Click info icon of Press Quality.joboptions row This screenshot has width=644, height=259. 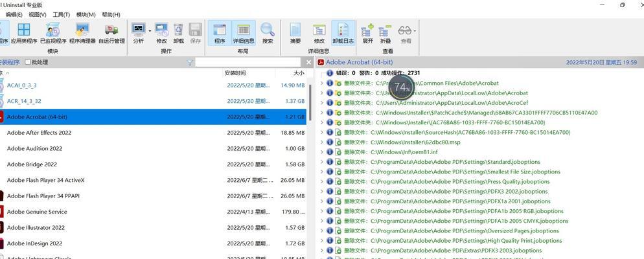coord(329,181)
